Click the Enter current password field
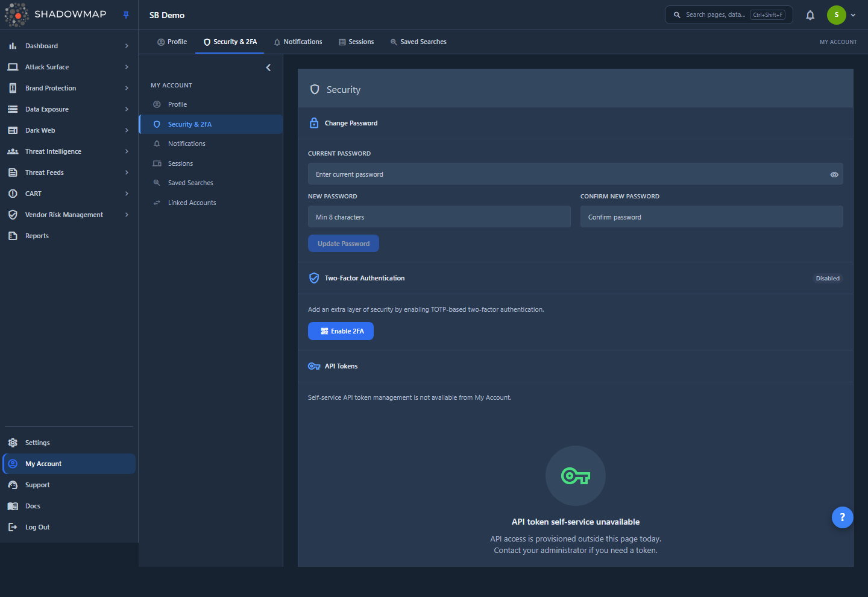The height and width of the screenshot is (597, 868). (575, 174)
